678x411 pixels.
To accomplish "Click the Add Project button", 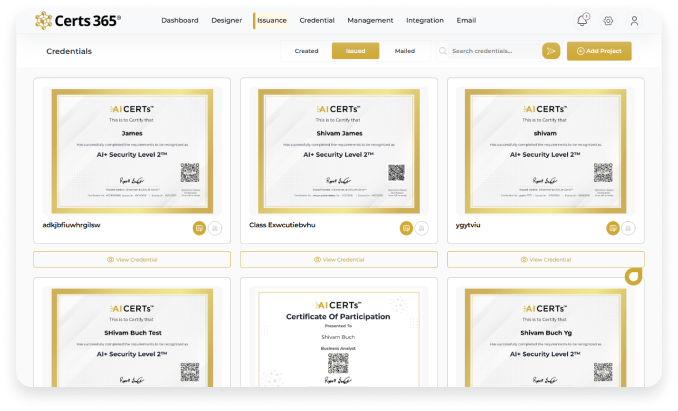I will tap(599, 51).
